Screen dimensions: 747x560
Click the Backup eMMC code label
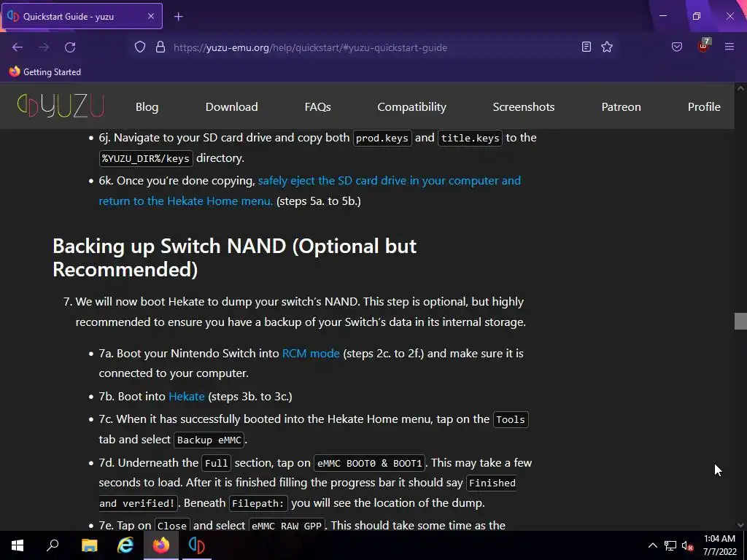tap(209, 440)
